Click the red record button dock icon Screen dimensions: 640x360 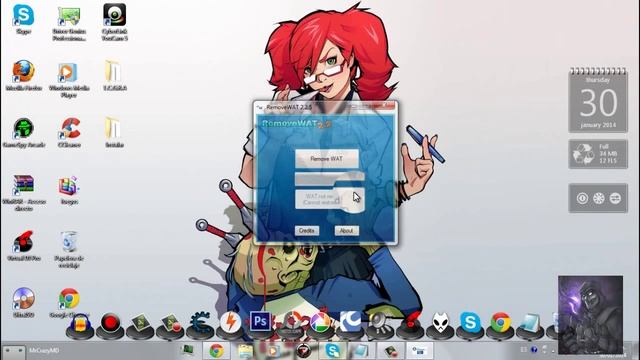coord(110,324)
